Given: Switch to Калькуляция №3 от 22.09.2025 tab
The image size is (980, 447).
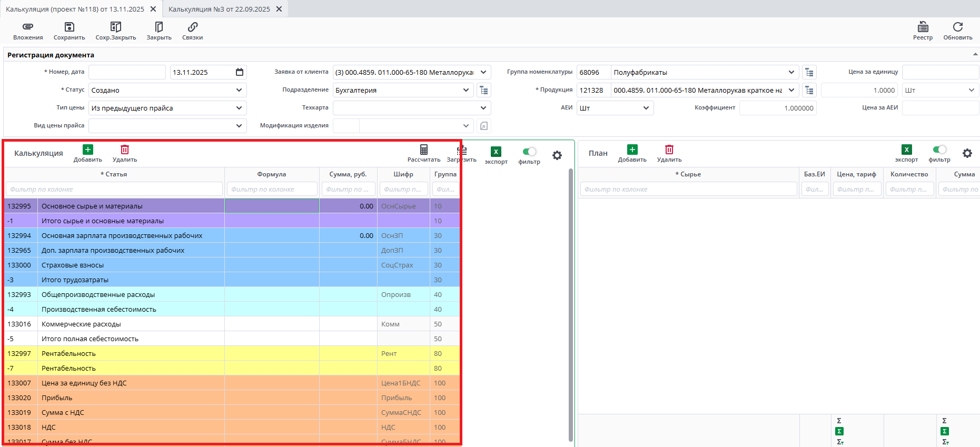Looking at the screenshot, I should pos(219,9).
